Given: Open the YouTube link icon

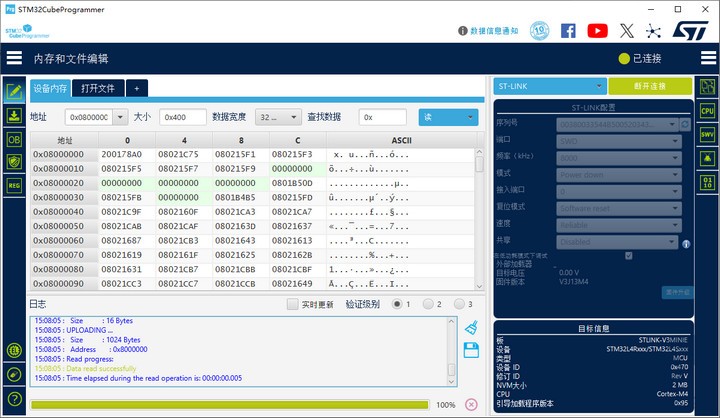Looking at the screenshot, I should [x=597, y=31].
